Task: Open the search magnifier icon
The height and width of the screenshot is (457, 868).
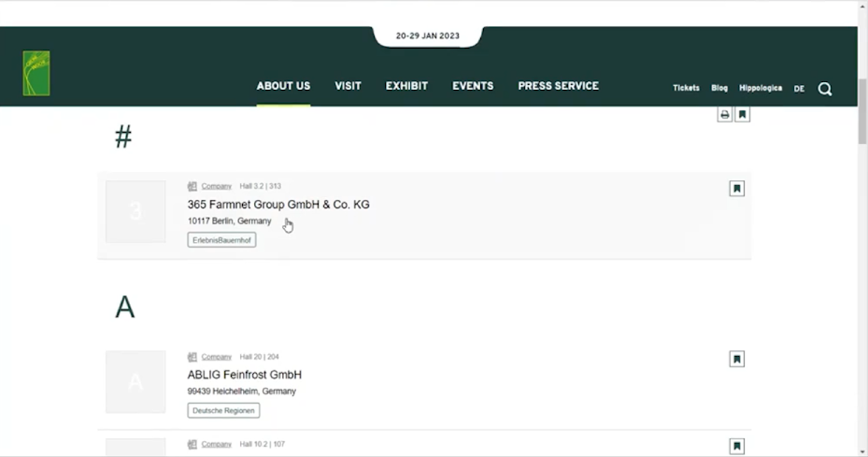Action: tap(825, 89)
